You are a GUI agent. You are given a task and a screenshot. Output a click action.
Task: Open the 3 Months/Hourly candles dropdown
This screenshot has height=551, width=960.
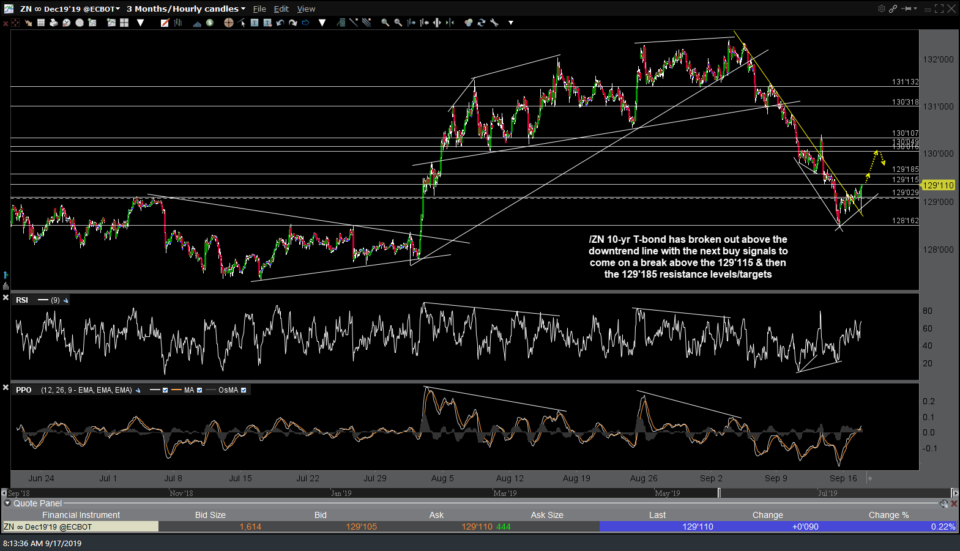click(x=186, y=8)
